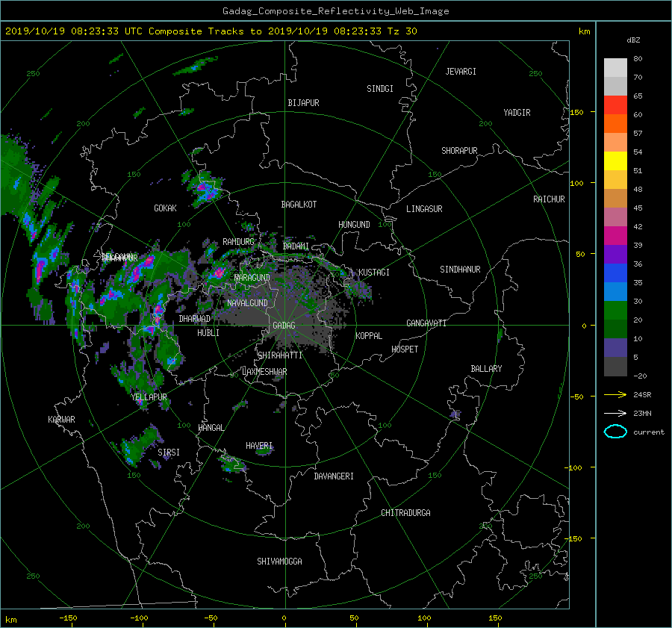This screenshot has width=672, height=628.
Task: Click the SINDGI city label
Action: click(x=380, y=89)
